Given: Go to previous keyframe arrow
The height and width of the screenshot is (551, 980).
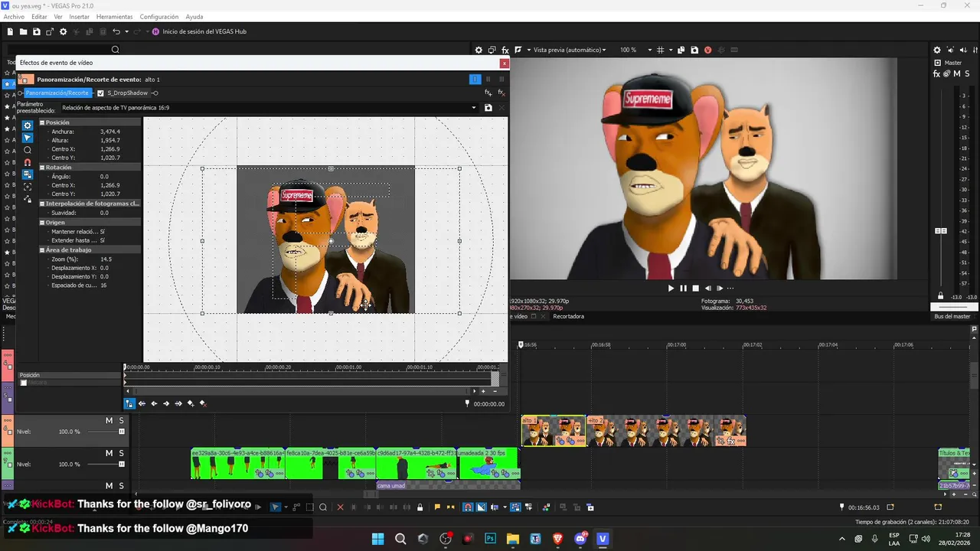Looking at the screenshot, I should [154, 403].
